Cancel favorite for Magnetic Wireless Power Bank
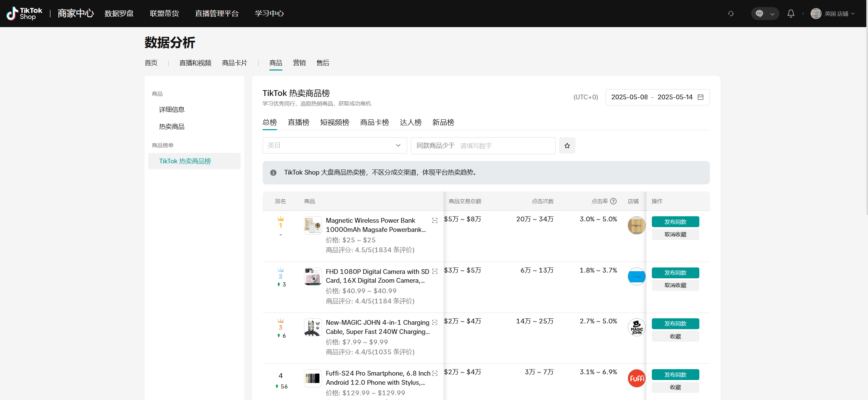Viewport: 868px width, 400px height. click(675, 235)
